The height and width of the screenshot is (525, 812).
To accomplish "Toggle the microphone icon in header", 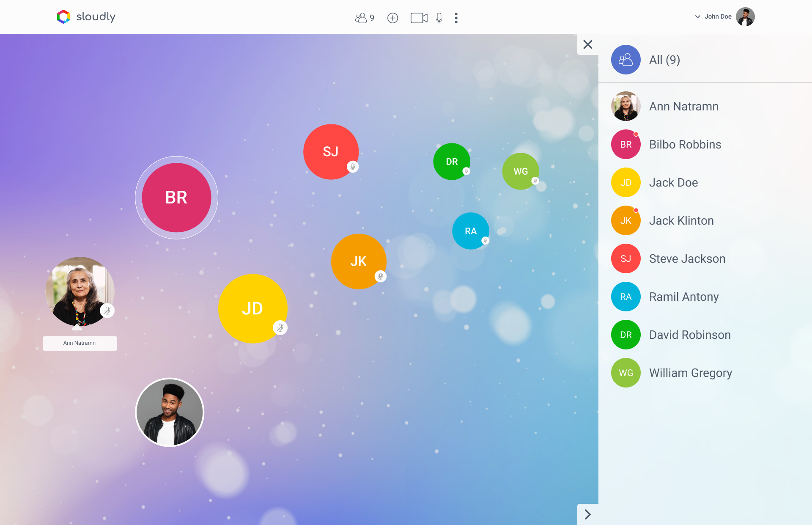I will (x=439, y=18).
